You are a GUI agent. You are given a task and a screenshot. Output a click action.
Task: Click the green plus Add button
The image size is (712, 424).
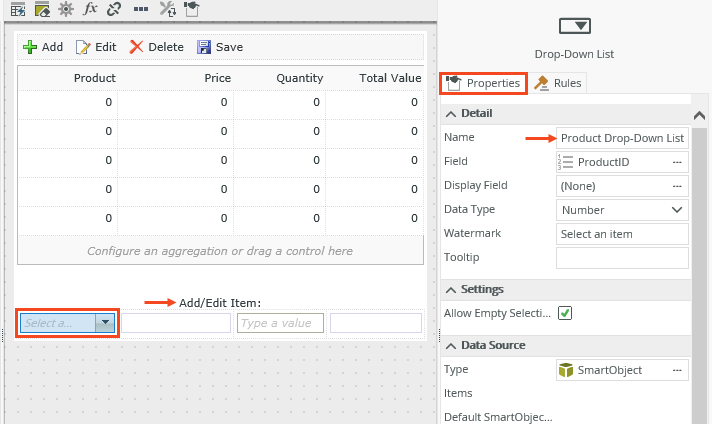43,47
